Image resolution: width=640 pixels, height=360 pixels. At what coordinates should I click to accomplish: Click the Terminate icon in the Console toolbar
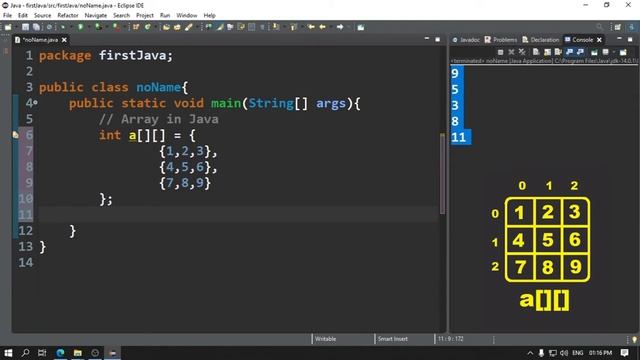pos(500,52)
